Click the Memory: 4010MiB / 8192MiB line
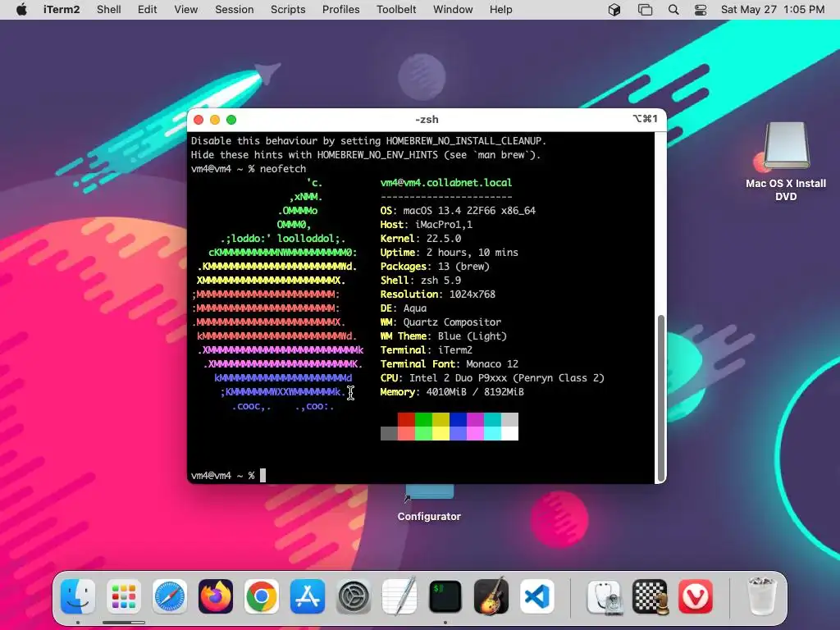This screenshot has width=840, height=630. (x=452, y=391)
